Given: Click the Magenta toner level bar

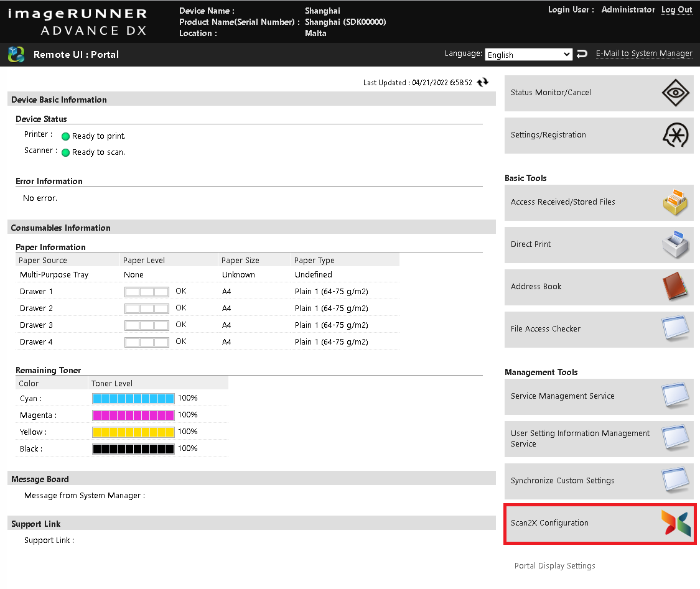Looking at the screenshot, I should [133, 415].
